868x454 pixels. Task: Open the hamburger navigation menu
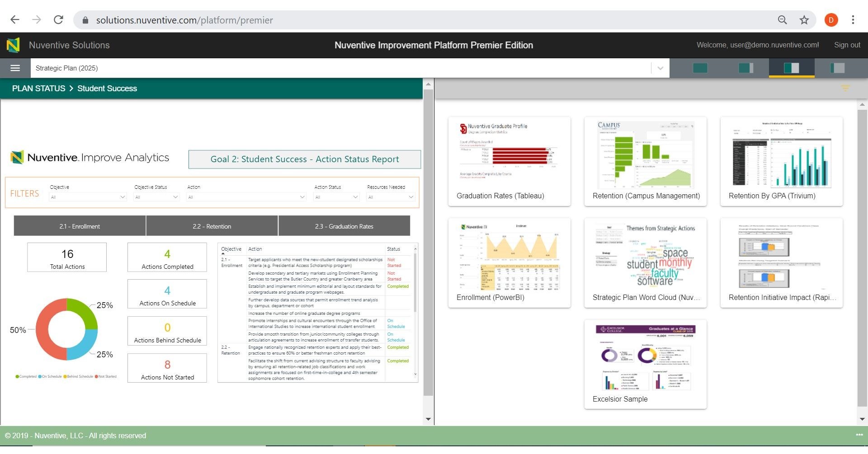(15, 68)
